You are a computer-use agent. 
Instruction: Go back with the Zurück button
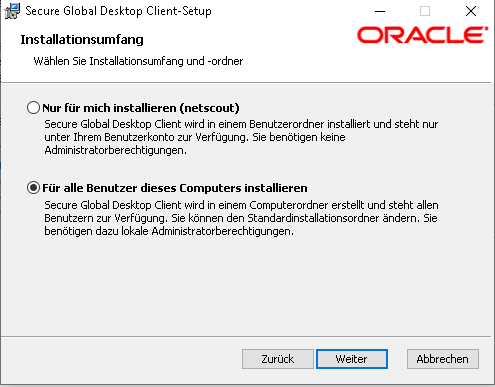tap(278, 359)
